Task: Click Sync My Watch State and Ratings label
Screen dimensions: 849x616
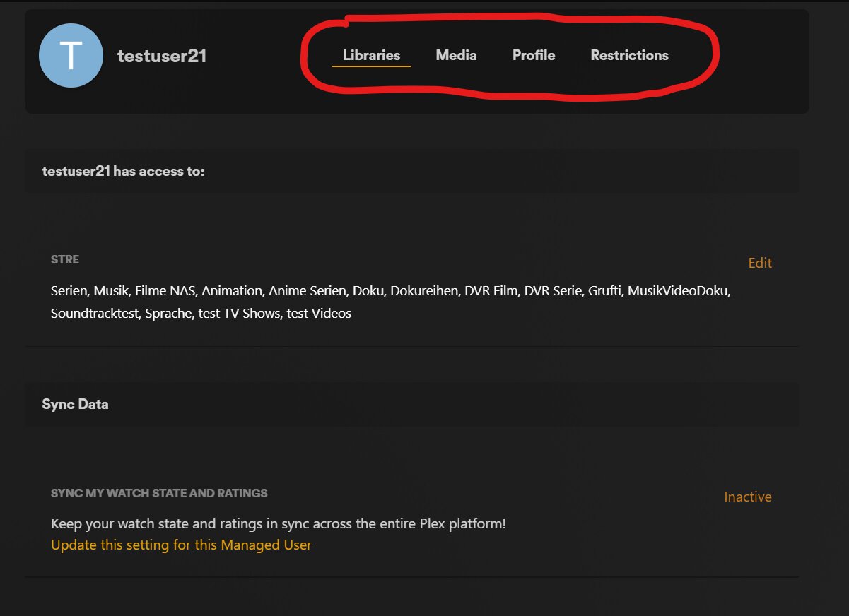Action: pyautogui.click(x=159, y=493)
